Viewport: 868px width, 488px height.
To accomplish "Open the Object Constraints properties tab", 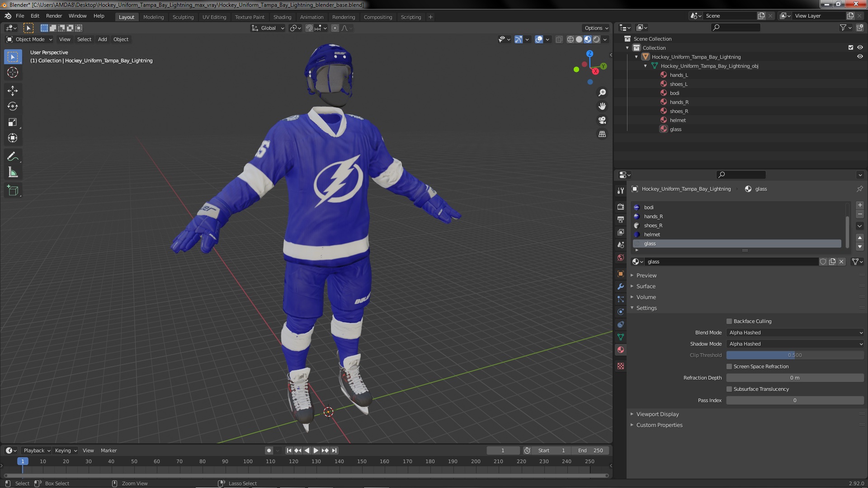I will pyautogui.click(x=621, y=324).
